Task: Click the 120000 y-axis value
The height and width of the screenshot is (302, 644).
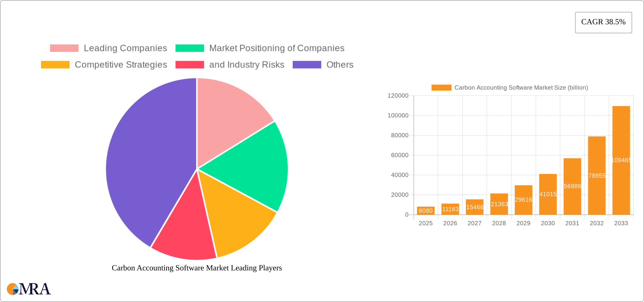Action: [398, 96]
